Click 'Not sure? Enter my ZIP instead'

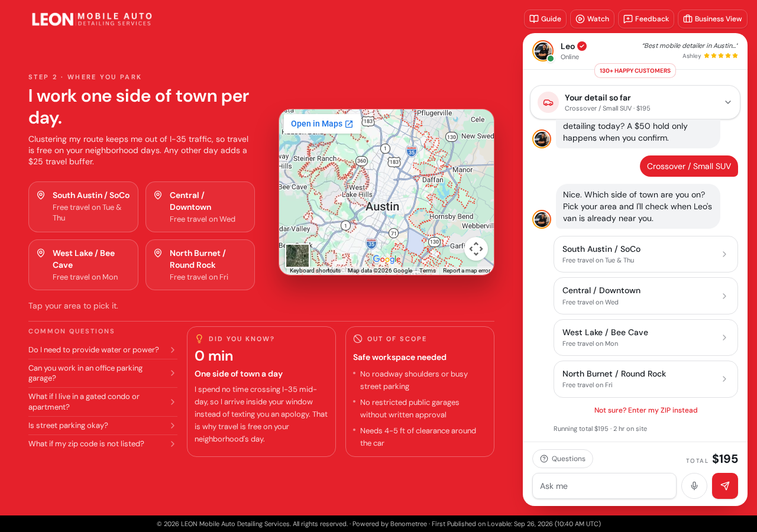646,410
